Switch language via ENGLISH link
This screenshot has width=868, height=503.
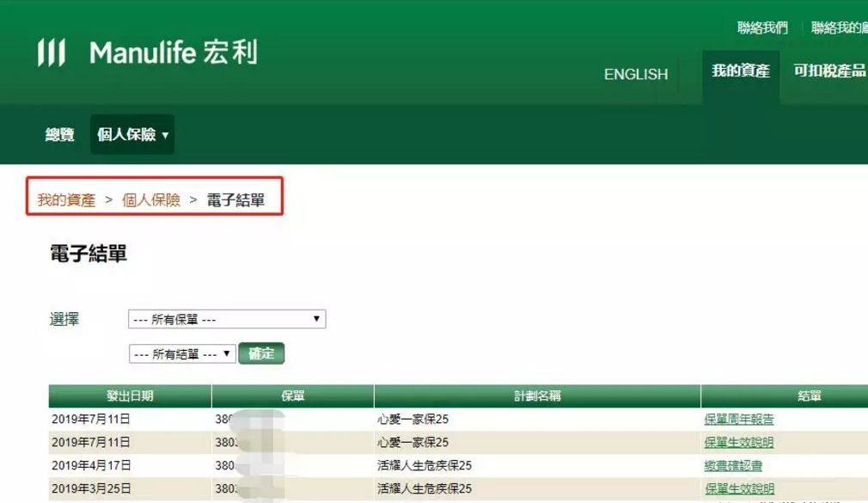coord(635,74)
